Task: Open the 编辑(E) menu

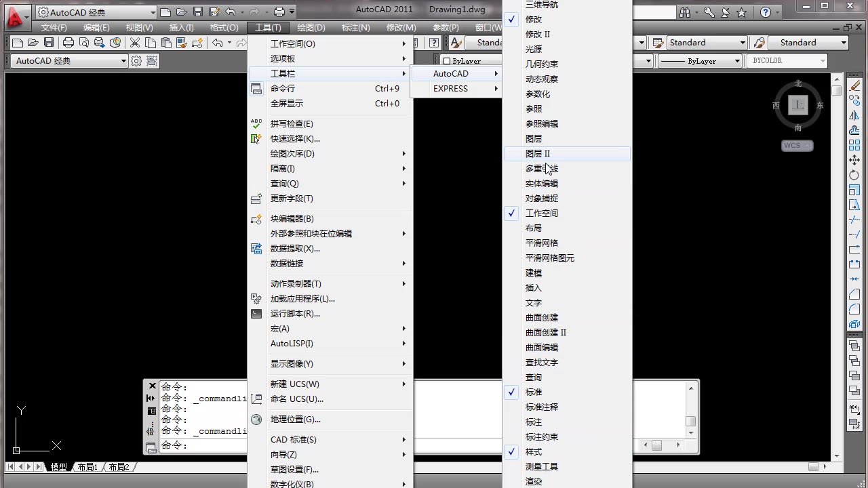Action: pos(96,28)
